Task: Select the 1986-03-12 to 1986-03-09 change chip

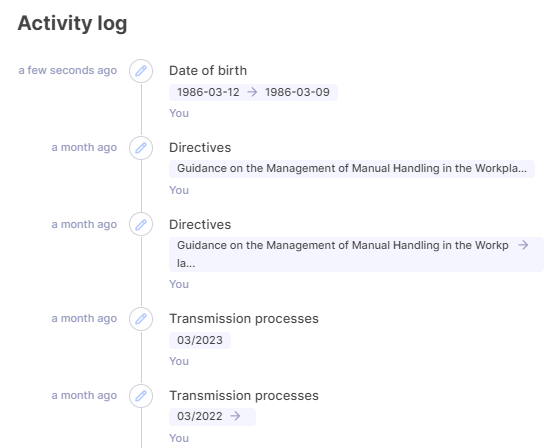Action: 253,92
